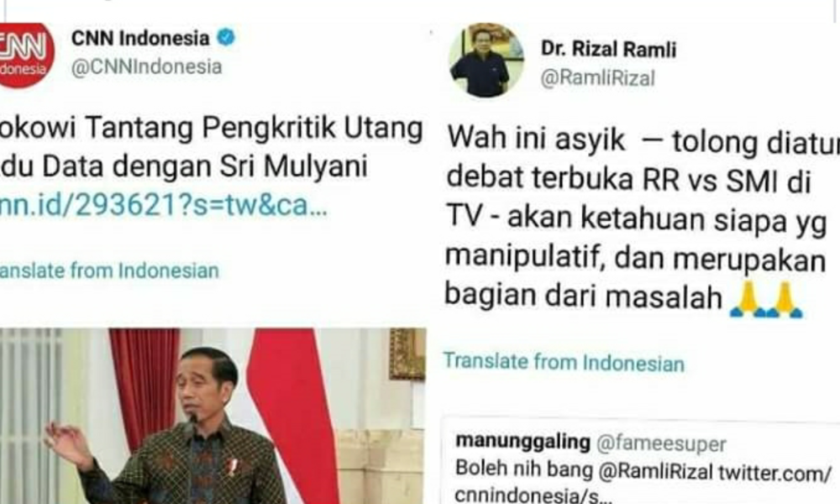Click the blue verified badge next to CNN Indonesia
This screenshot has width=840, height=504.
[x=226, y=38]
